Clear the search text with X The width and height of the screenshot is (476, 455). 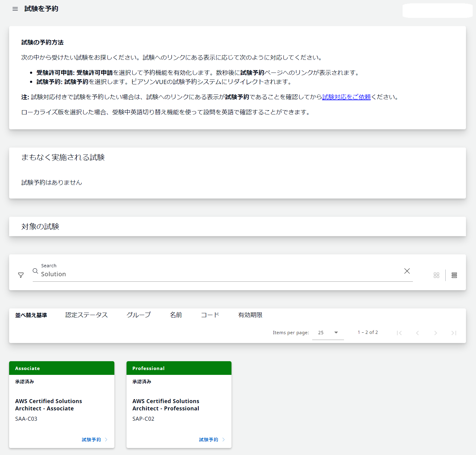(407, 271)
